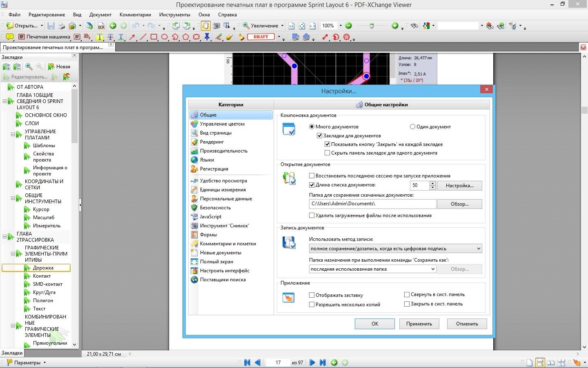Viewport: 588px width, 368px height.
Task: Enable 'Скрыть панель закладок для одного документа'
Action: (x=327, y=153)
